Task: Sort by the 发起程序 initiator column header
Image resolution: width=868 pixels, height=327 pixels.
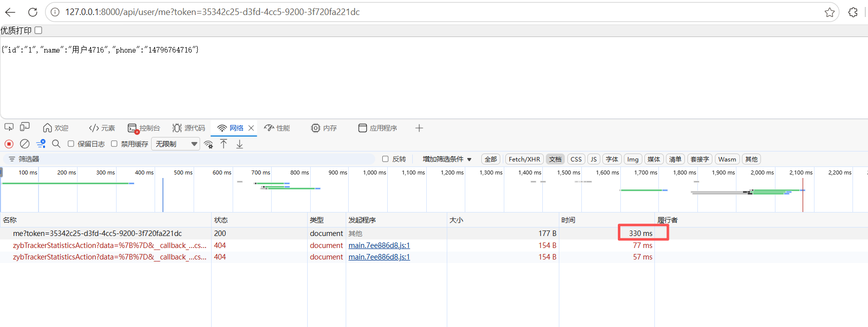Action: point(396,220)
